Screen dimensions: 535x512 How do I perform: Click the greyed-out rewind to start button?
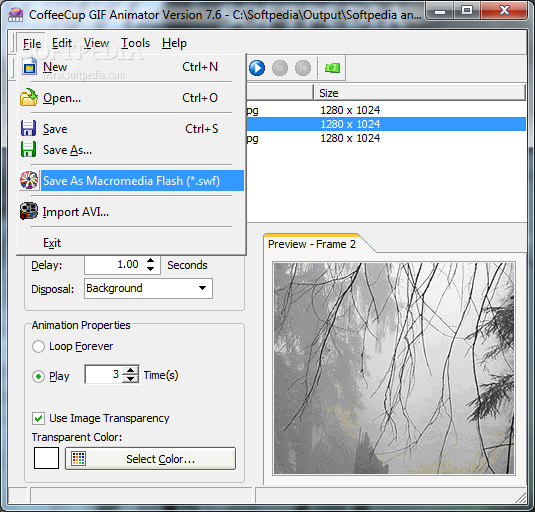(303, 68)
